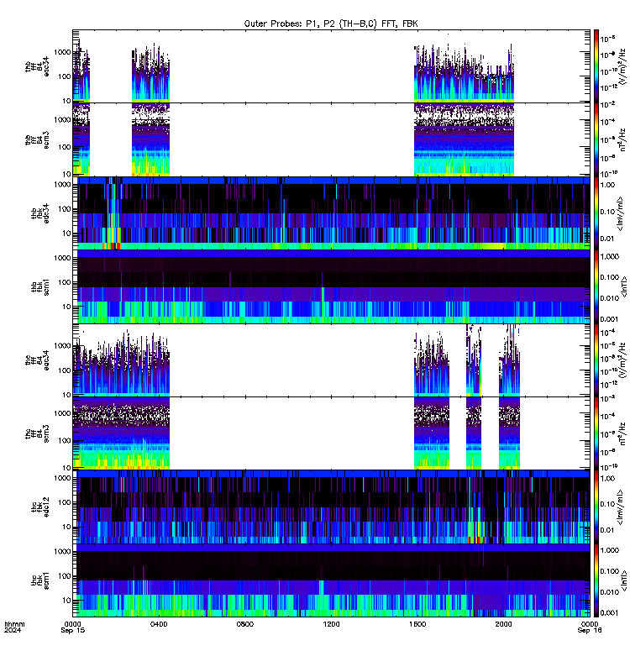Image resolution: width=630 pixels, height=672 pixels.
Task: Click the '10' y-axis tick of thc fbk scm1
Action: coord(66,600)
